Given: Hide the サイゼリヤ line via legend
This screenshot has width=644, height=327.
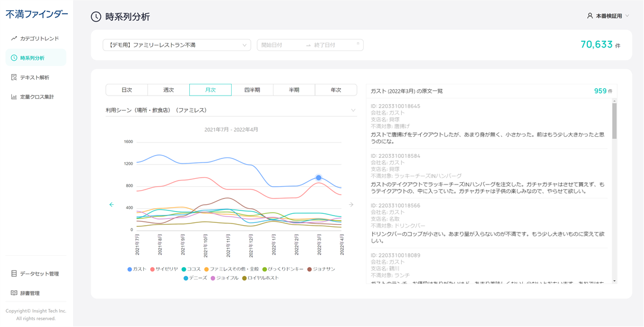Looking at the screenshot, I should tap(164, 269).
